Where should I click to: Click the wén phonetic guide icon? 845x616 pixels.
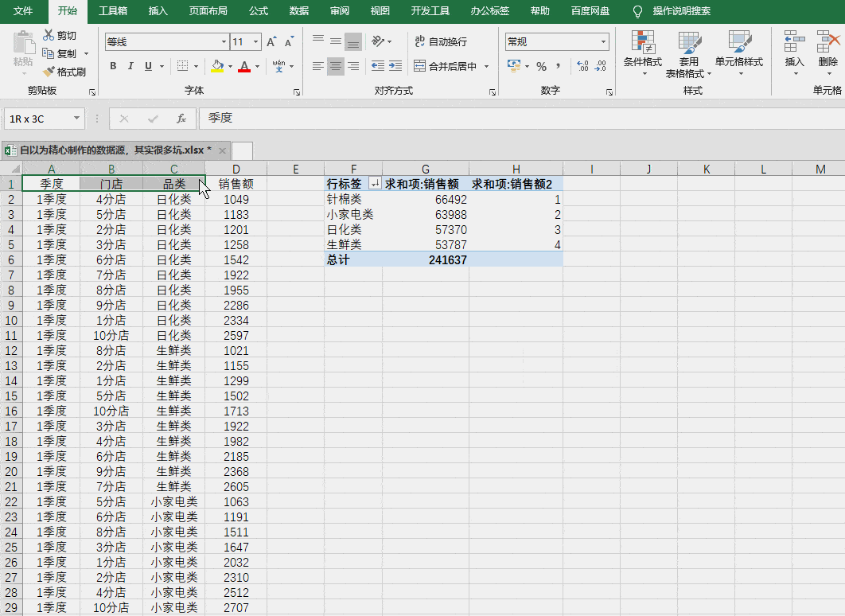pos(278,66)
